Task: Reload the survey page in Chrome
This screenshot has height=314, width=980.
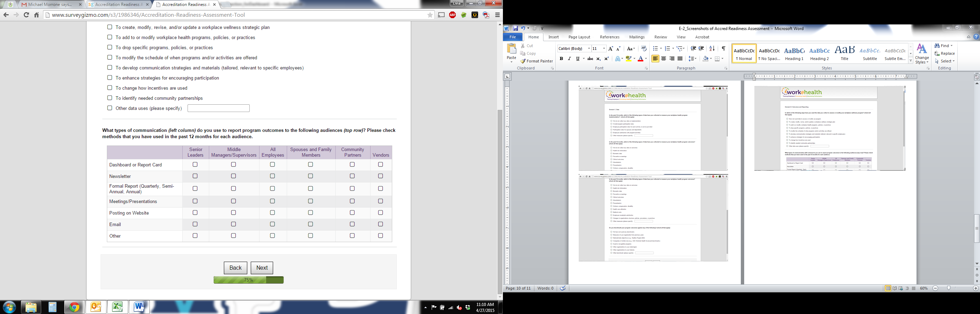Action: (26, 15)
